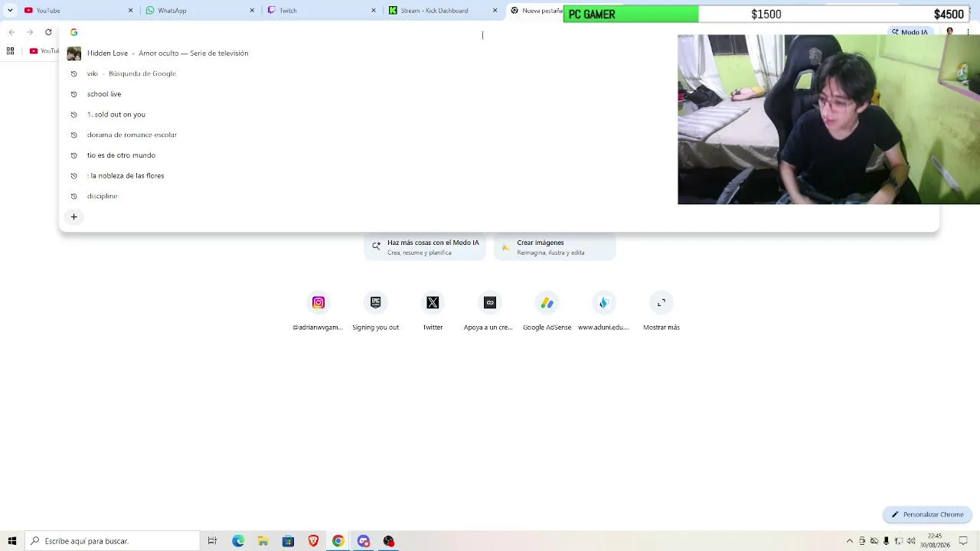This screenshot has width=980, height=551.
Task: Switch to the Twitch tab
Action: [x=321, y=10]
